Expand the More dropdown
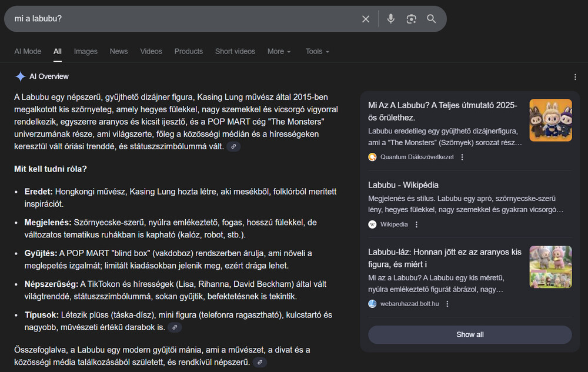Image resolution: width=588 pixels, height=372 pixels. coord(279,51)
